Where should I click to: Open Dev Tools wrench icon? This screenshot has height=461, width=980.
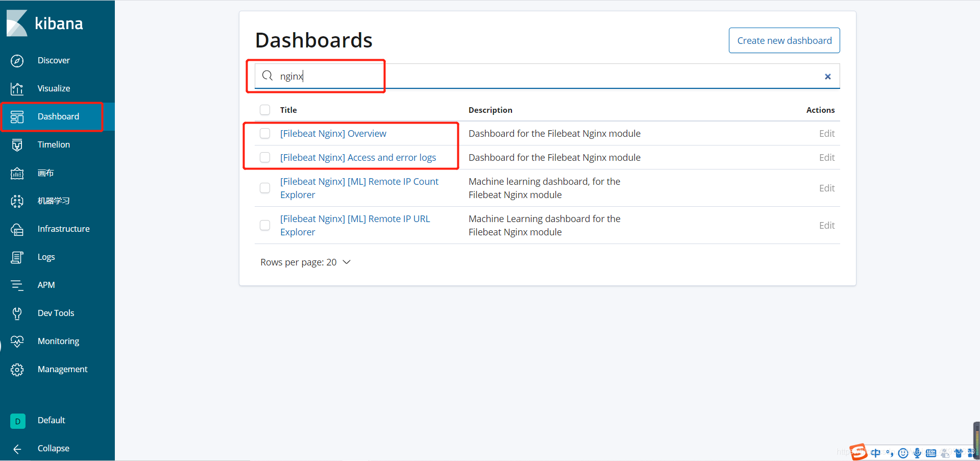17,313
